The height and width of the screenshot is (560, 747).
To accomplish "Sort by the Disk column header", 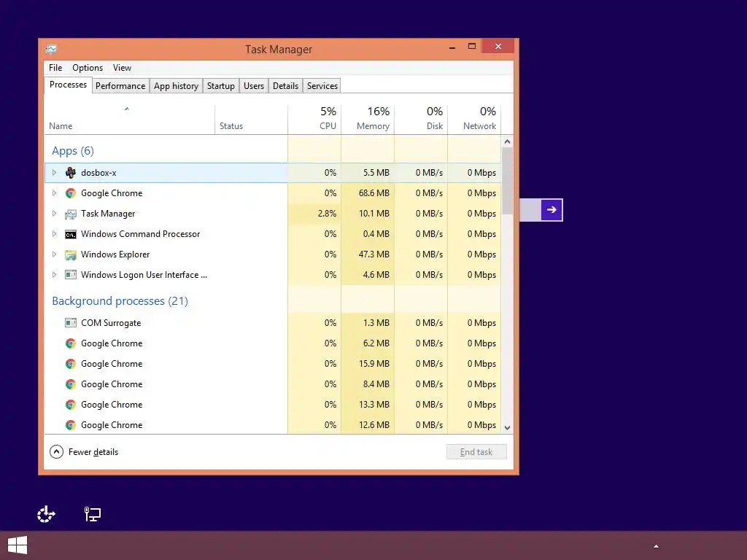I will pos(421,119).
